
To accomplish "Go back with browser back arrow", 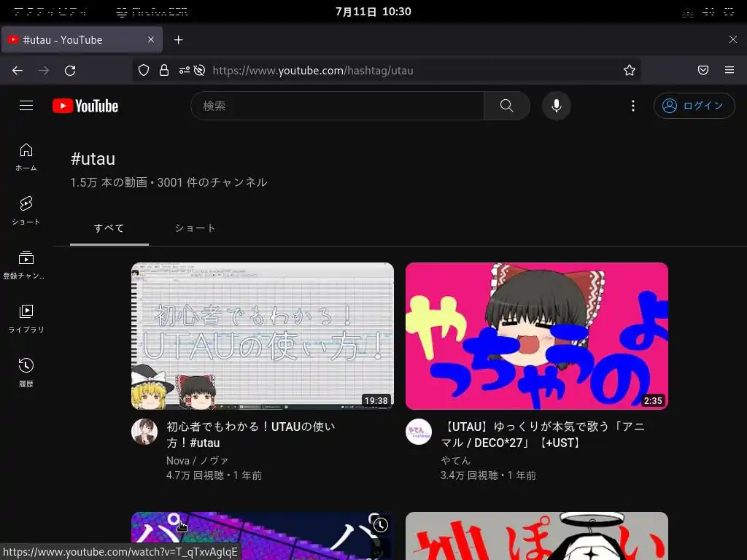I will coord(18,71).
